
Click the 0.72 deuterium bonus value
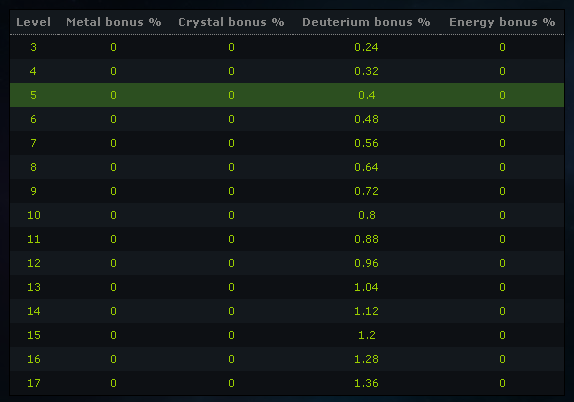pos(366,191)
